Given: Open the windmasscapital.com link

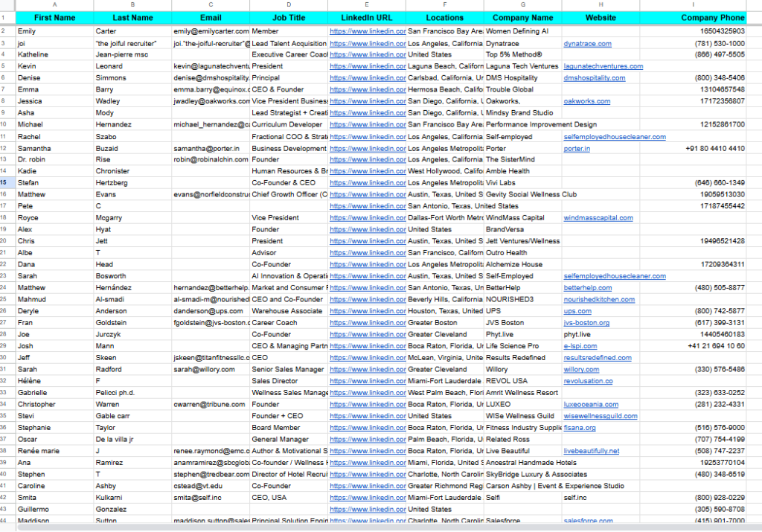Looking at the screenshot, I should 598,218.
